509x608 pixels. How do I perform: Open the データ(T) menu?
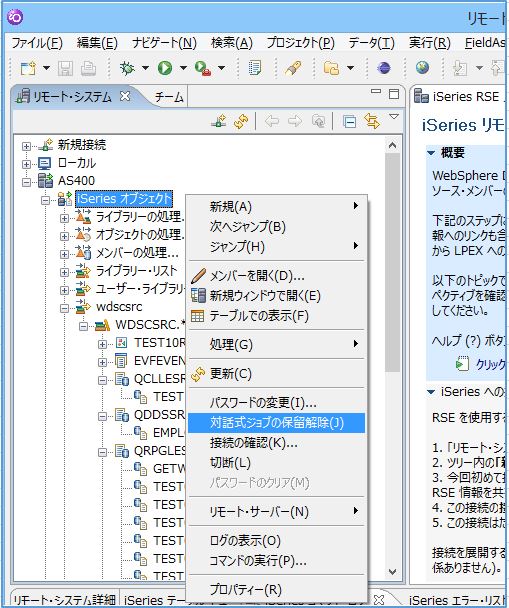[371, 43]
